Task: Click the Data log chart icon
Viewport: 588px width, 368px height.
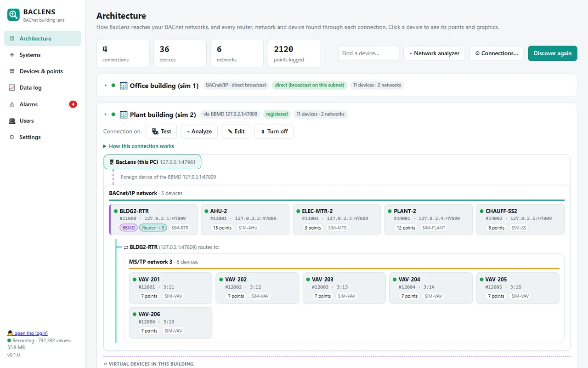Action: (x=12, y=88)
